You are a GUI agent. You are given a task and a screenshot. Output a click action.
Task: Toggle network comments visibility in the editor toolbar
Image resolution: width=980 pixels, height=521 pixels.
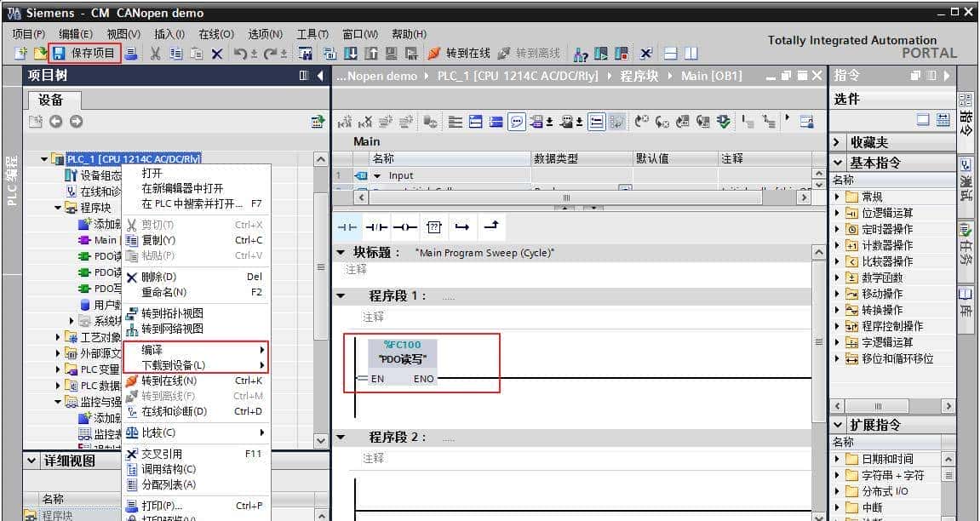[517, 123]
